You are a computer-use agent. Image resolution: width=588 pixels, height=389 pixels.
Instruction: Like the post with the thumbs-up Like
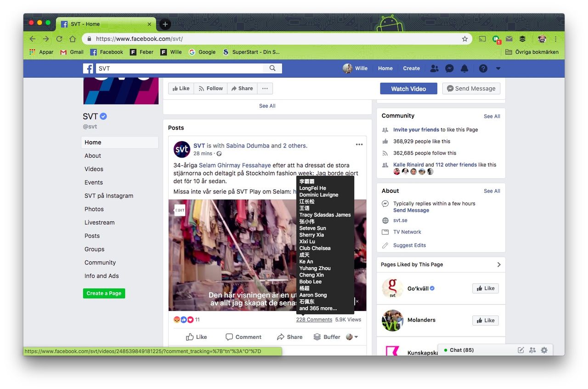(x=196, y=337)
